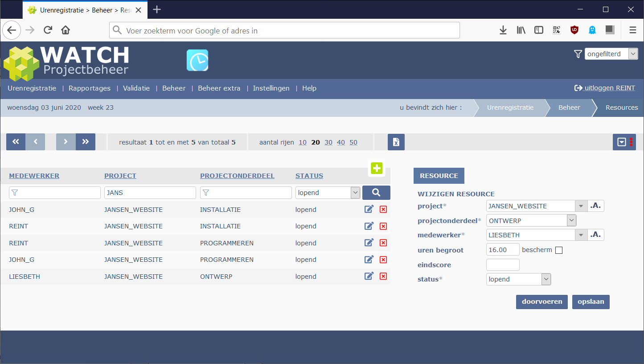Export the list to Excel file icon
The width and height of the screenshot is (644, 364).
click(x=396, y=142)
